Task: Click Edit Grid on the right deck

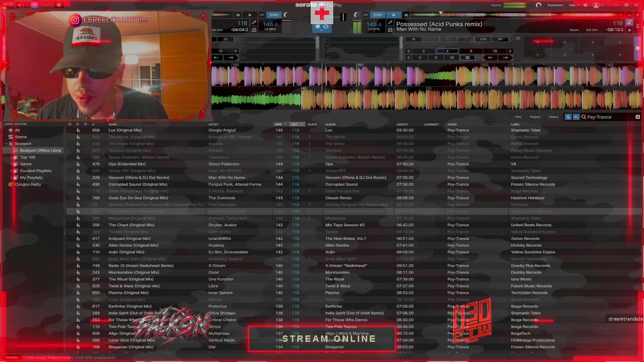Action: click(592, 30)
